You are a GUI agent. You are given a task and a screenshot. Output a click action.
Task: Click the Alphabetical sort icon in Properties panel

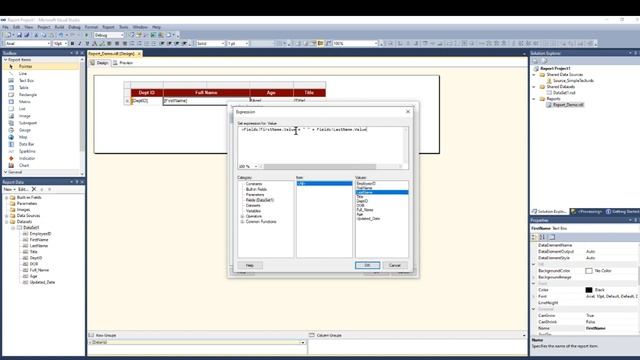pos(542,237)
